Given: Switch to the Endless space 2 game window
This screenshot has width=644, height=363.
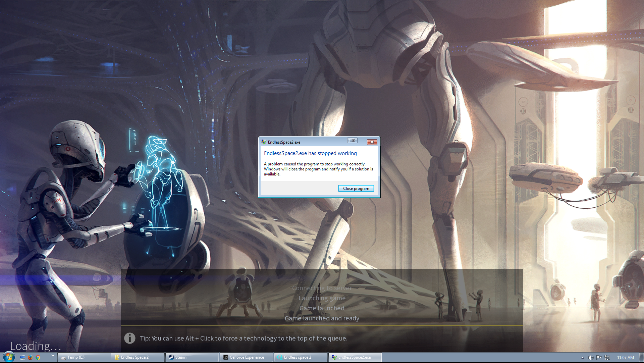Looking at the screenshot, I should pos(301,357).
